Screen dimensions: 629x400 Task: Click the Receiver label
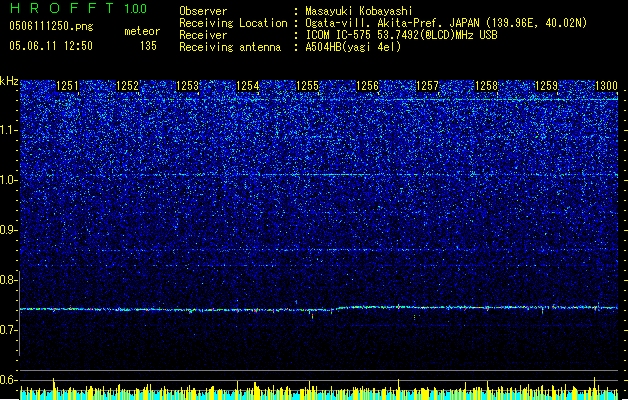pos(203,35)
